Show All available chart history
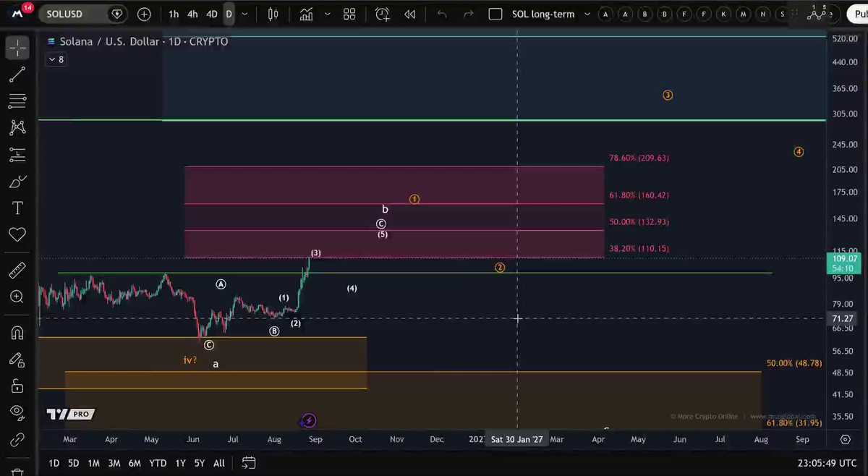Viewport: 868px width, 476px height. pyautogui.click(x=219, y=463)
